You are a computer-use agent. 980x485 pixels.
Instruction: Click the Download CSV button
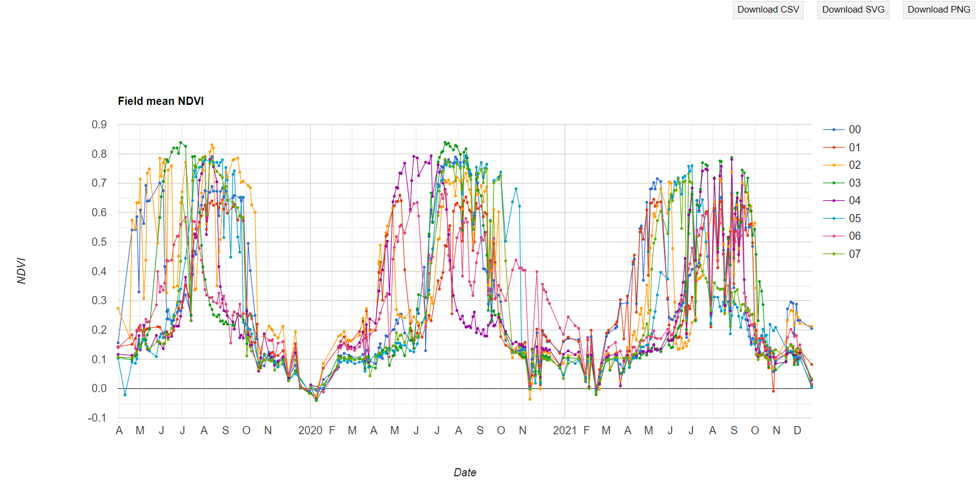pos(768,10)
